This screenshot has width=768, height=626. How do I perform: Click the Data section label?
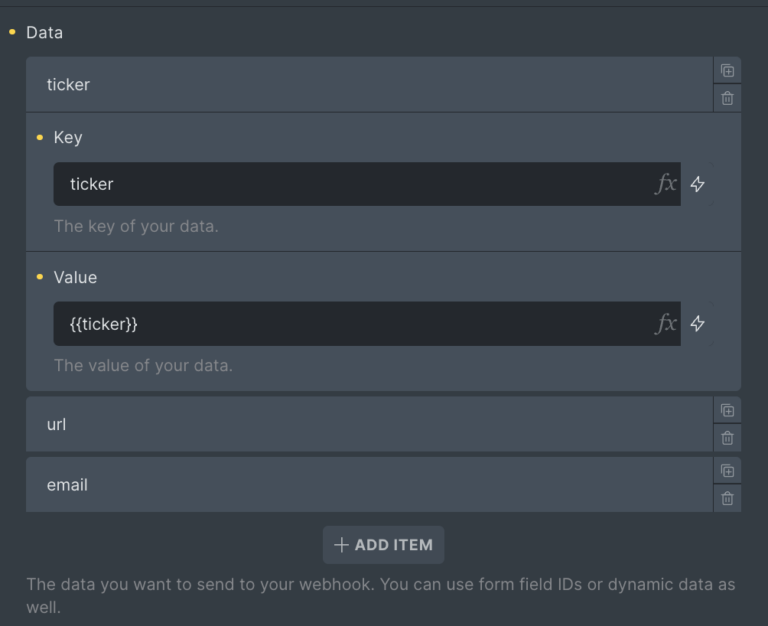coord(44,33)
